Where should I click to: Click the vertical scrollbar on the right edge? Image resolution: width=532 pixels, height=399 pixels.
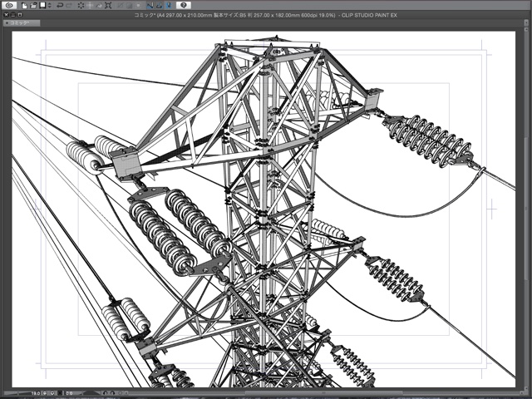tap(525, 208)
